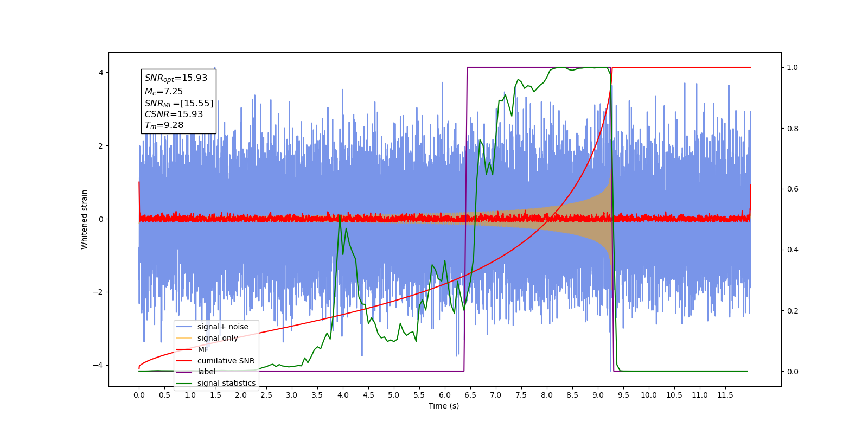The width and height of the screenshot is (868, 434).
Task: Click the blue signal+ noise legend line
Action: pyautogui.click(x=185, y=327)
